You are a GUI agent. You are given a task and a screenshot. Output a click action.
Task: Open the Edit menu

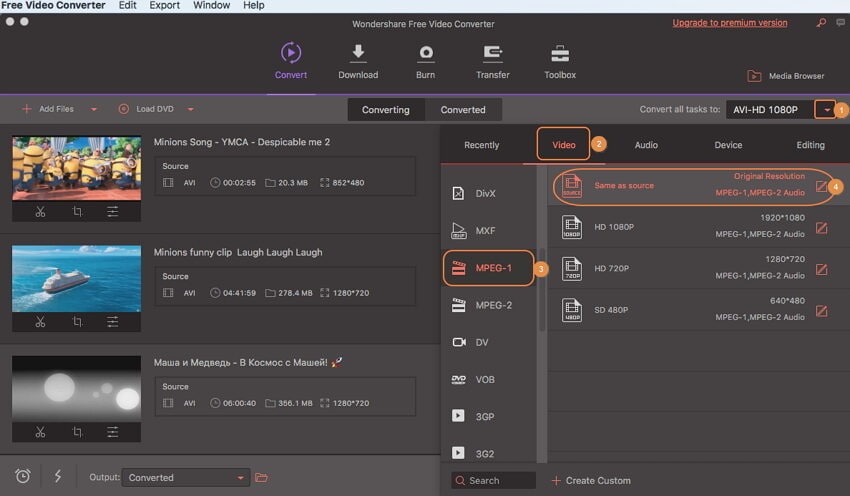(127, 5)
